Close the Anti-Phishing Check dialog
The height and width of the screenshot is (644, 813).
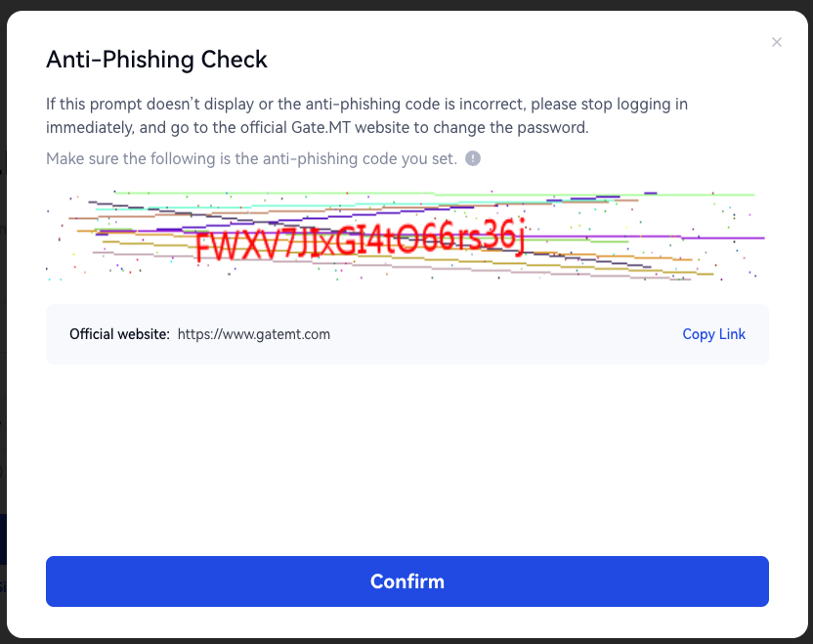777,42
